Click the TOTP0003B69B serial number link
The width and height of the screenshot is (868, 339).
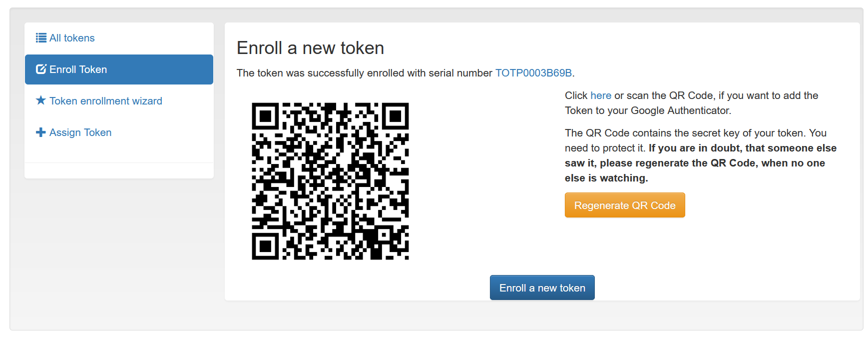coord(533,72)
